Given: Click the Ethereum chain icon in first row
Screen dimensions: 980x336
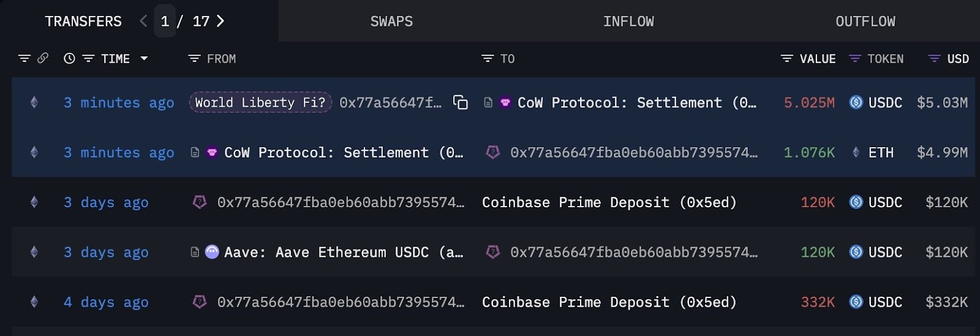Looking at the screenshot, I should (34, 102).
